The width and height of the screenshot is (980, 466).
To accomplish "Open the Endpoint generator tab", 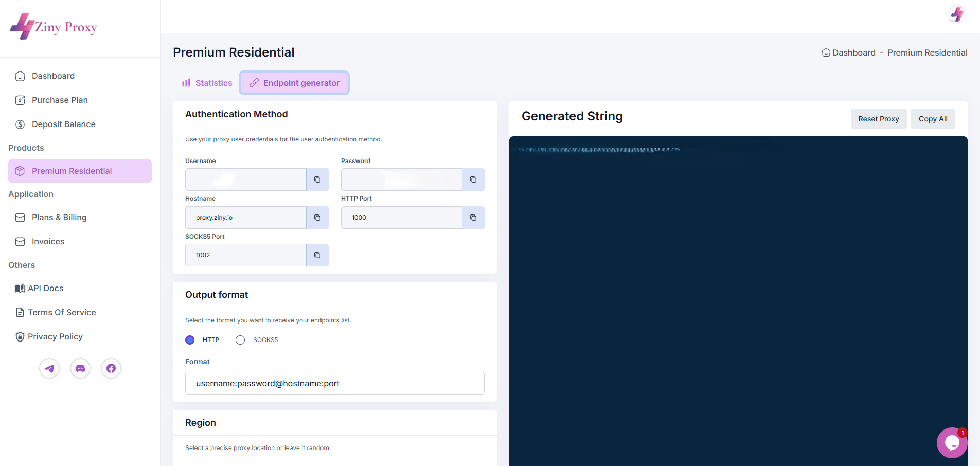I will [x=294, y=83].
